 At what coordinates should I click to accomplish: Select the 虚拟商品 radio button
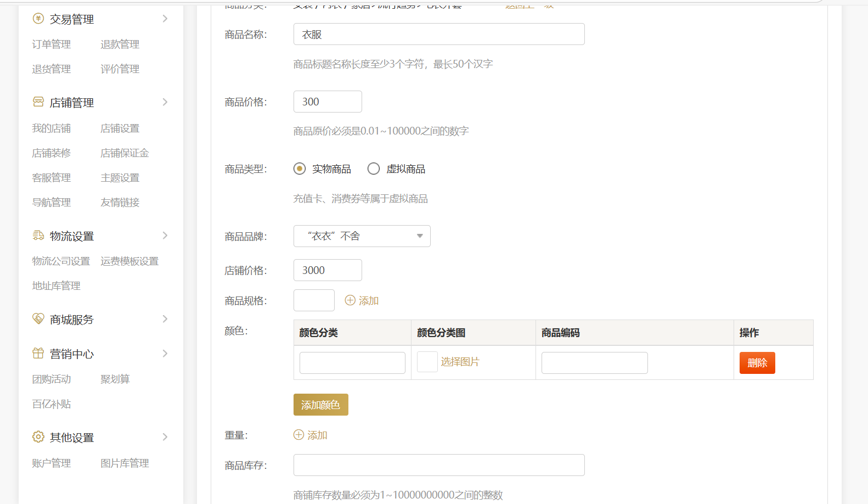pyautogui.click(x=374, y=169)
